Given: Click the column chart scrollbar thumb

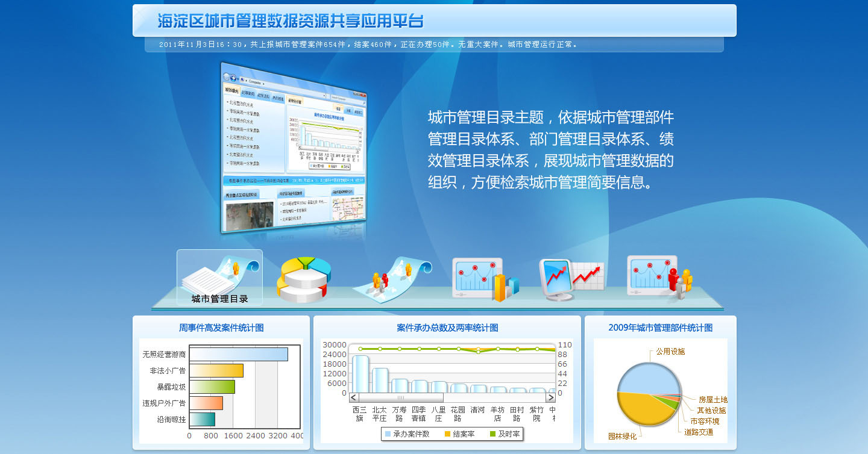Looking at the screenshot, I should pyautogui.click(x=401, y=397).
